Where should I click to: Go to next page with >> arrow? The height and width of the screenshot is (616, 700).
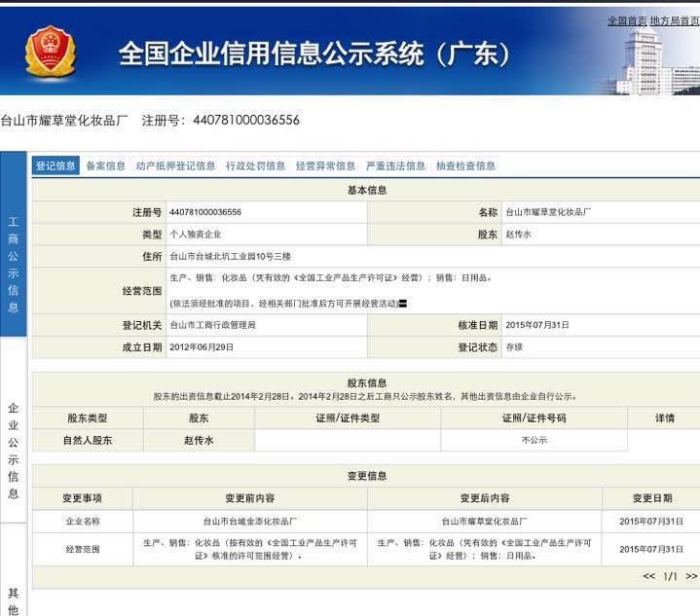(x=691, y=576)
